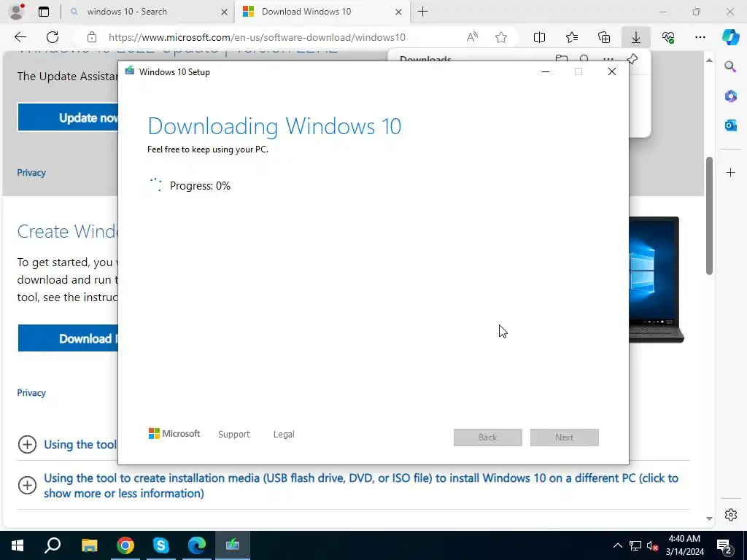747x560 pixels.
Task: Open Edge tab actions menu icon
Action: click(x=44, y=12)
